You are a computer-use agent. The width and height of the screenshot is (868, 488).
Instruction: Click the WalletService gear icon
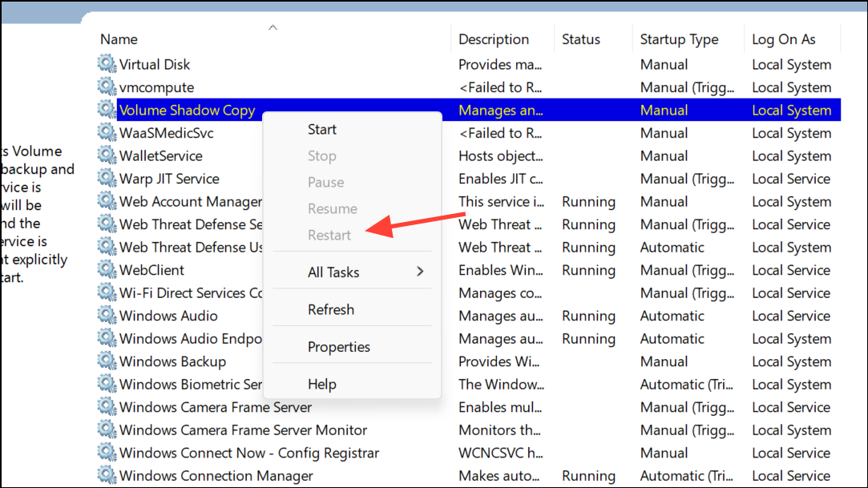coord(107,155)
